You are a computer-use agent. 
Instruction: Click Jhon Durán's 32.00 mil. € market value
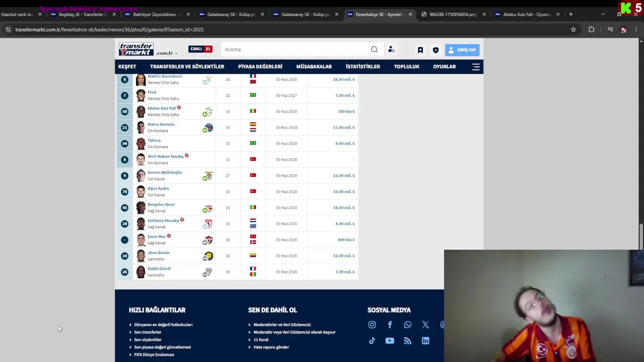[x=344, y=256]
